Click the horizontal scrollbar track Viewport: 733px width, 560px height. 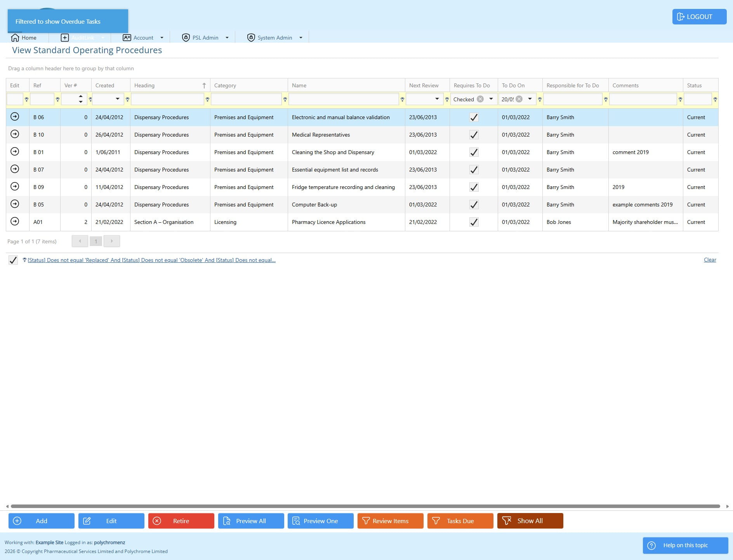(365, 506)
